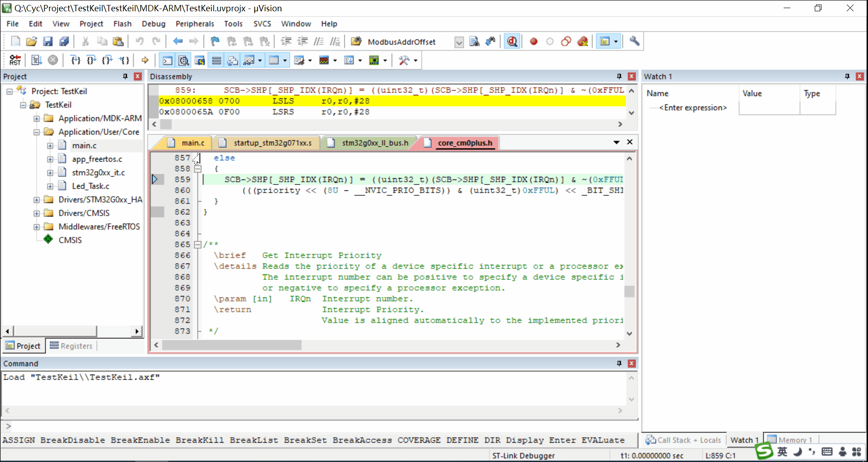This screenshot has width=868, height=462.
Task: Click the Step Into icon
Action: 76,60
